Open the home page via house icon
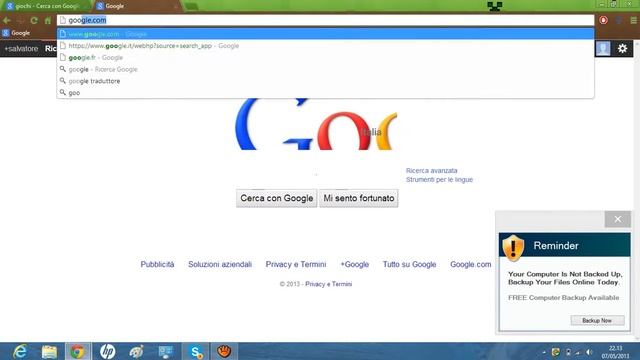 [48, 20]
